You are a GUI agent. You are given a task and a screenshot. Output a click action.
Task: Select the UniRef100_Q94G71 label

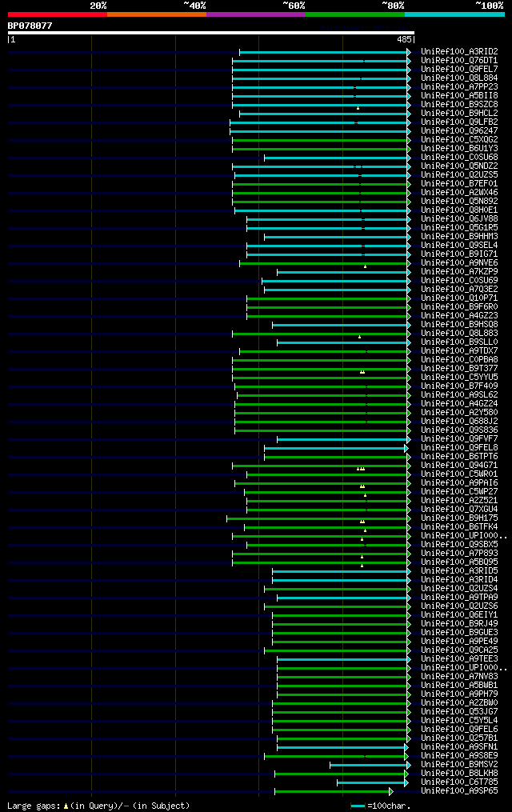460,466
